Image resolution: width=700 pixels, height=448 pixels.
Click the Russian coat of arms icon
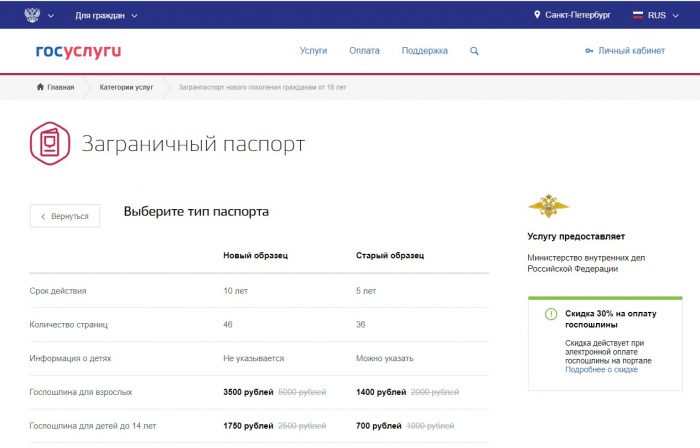pos(32,15)
